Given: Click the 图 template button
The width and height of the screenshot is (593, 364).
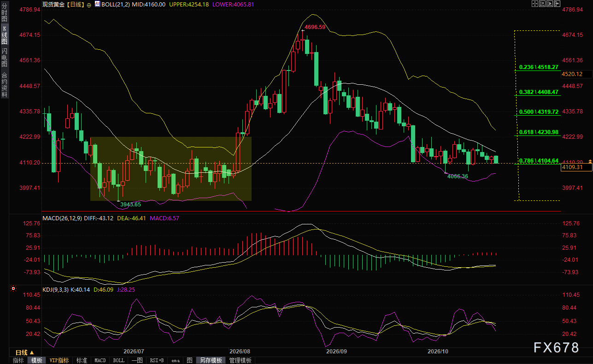Looking at the screenshot, I should point(189,360).
